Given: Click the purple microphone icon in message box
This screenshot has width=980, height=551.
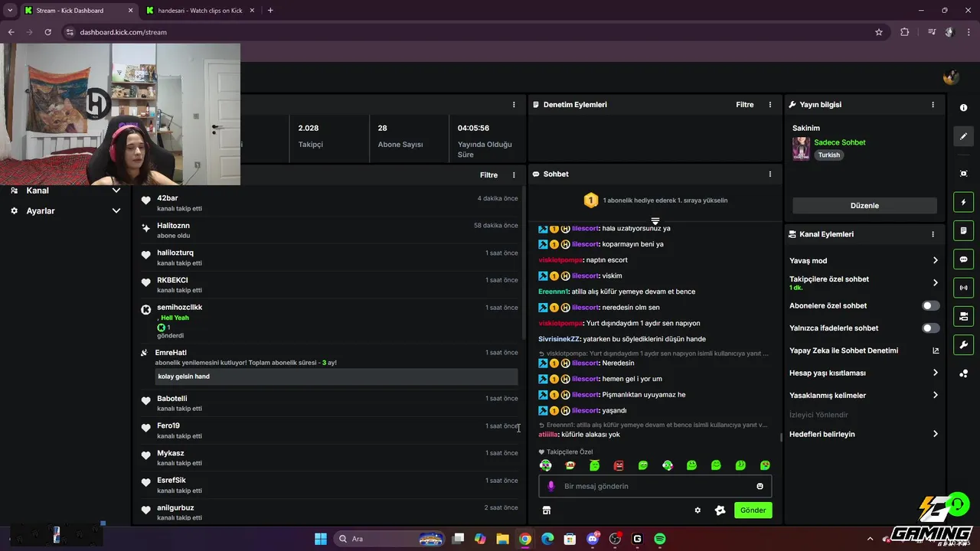Looking at the screenshot, I should point(551,486).
